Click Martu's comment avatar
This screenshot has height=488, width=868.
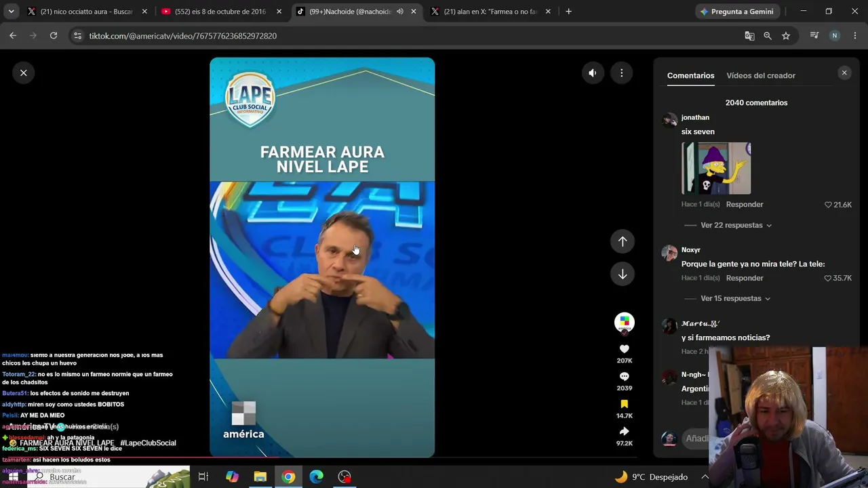(670, 327)
